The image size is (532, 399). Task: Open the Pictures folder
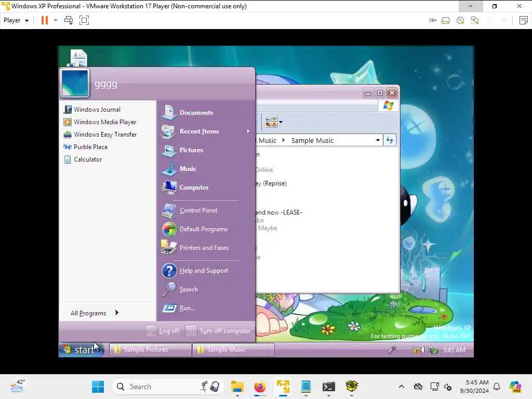coord(182,150)
